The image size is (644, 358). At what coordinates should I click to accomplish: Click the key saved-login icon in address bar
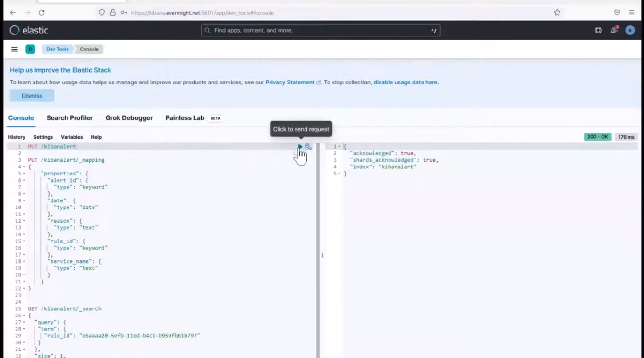point(124,13)
